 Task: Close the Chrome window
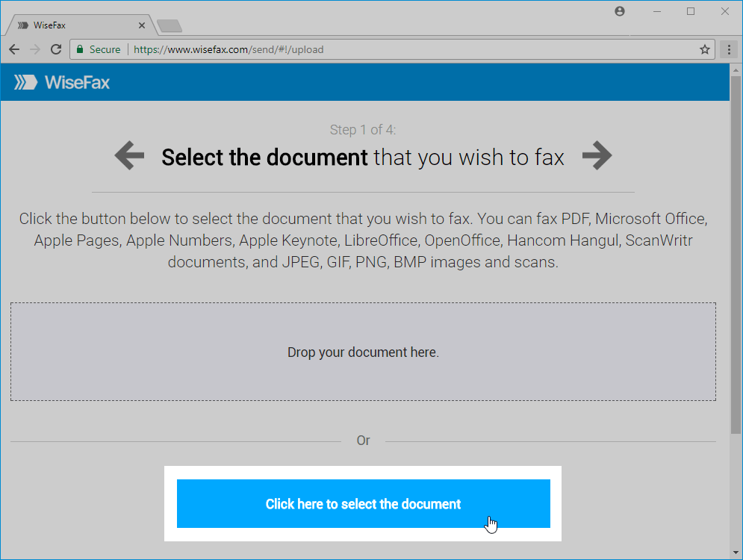[725, 11]
